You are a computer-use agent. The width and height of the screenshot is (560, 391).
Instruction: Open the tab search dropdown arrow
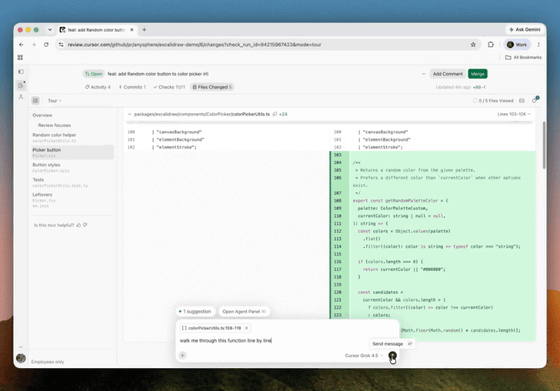click(x=50, y=30)
